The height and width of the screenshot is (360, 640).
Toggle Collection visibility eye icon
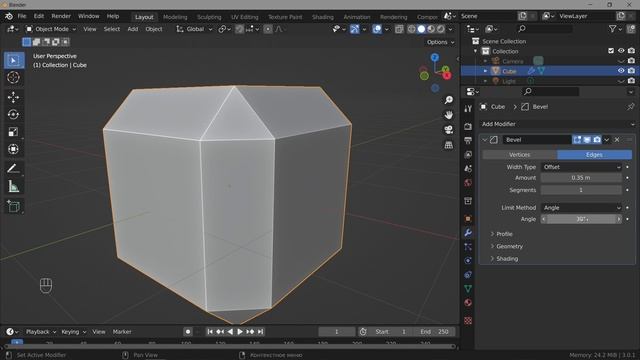[621, 51]
